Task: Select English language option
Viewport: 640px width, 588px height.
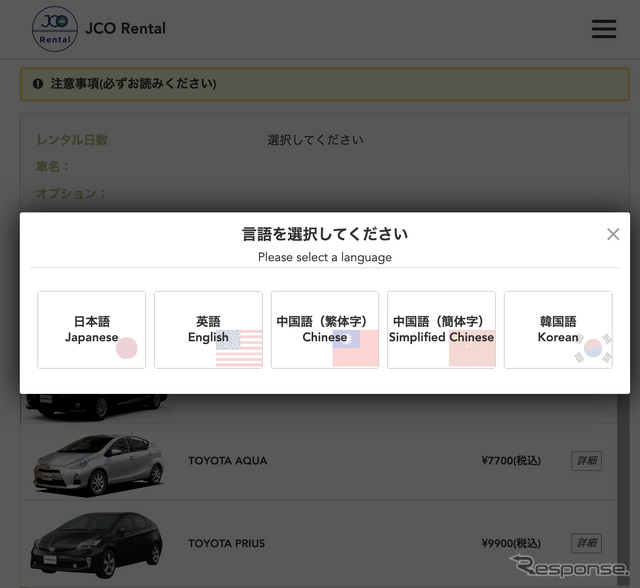Action: point(208,330)
